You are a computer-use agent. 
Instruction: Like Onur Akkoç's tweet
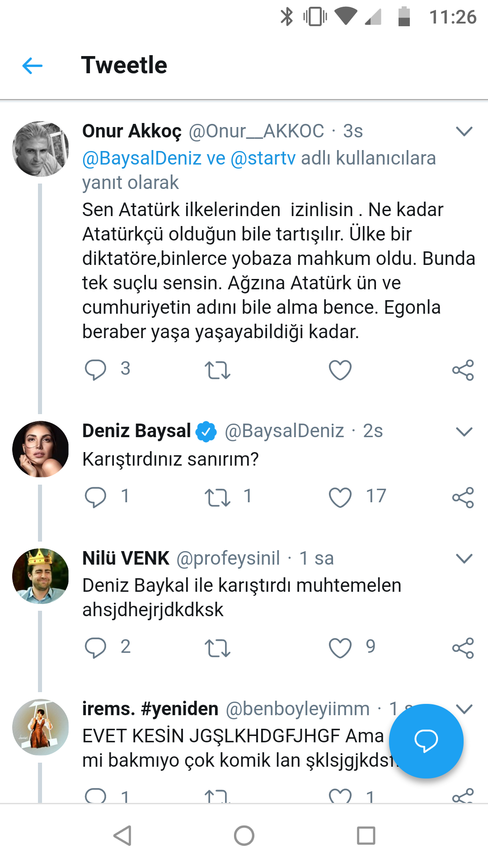point(340,370)
